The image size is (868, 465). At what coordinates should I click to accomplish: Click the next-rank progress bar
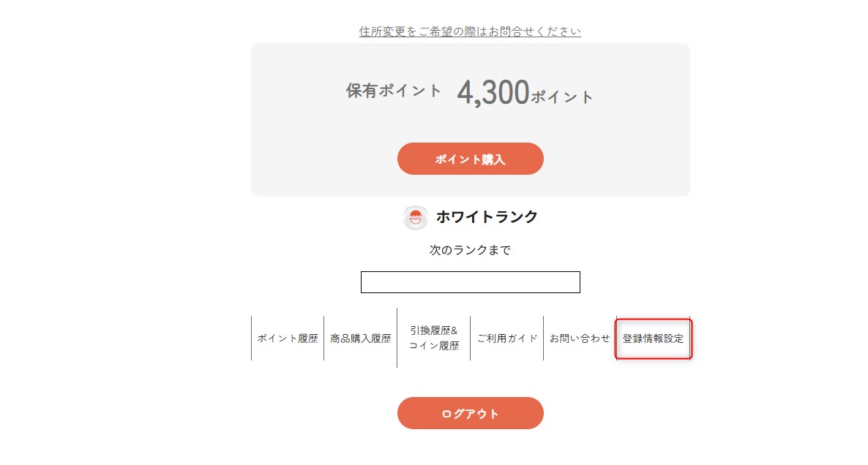point(470,282)
